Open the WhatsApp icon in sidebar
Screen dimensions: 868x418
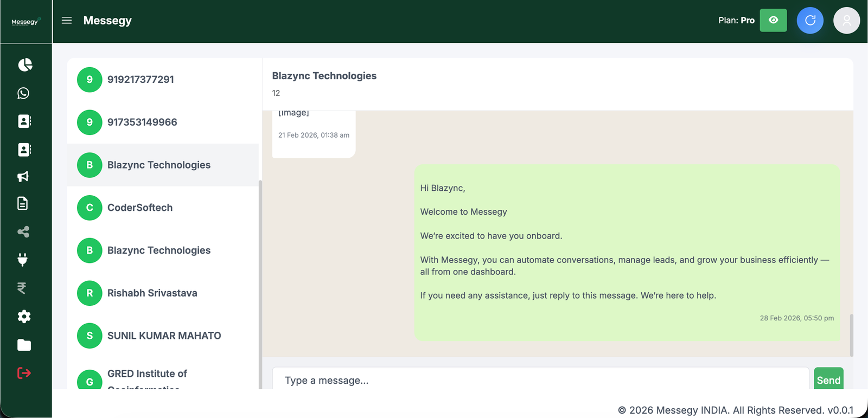23,93
